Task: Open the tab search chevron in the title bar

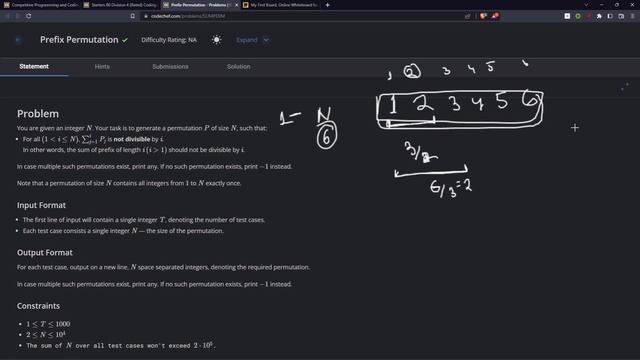Action: (x=586, y=5)
